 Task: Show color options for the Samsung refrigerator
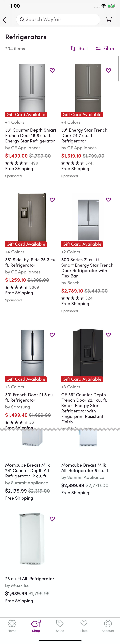[15, 387]
